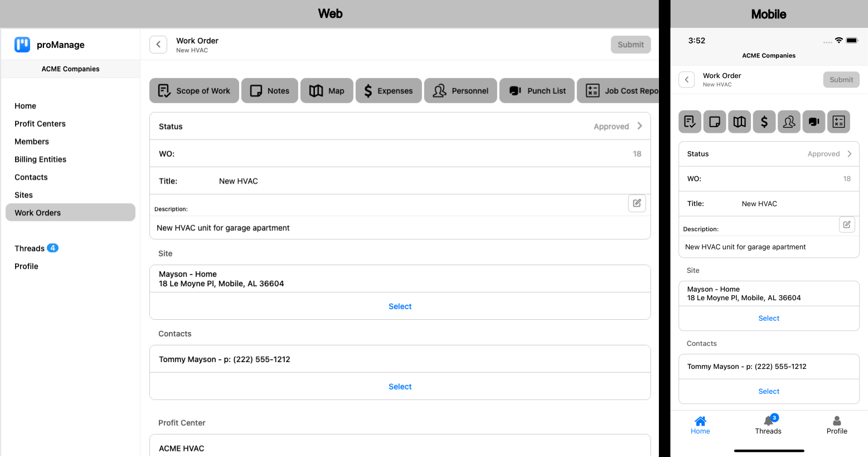Click the web Title field with New HVAC
The image size is (868, 457).
pyautogui.click(x=239, y=181)
